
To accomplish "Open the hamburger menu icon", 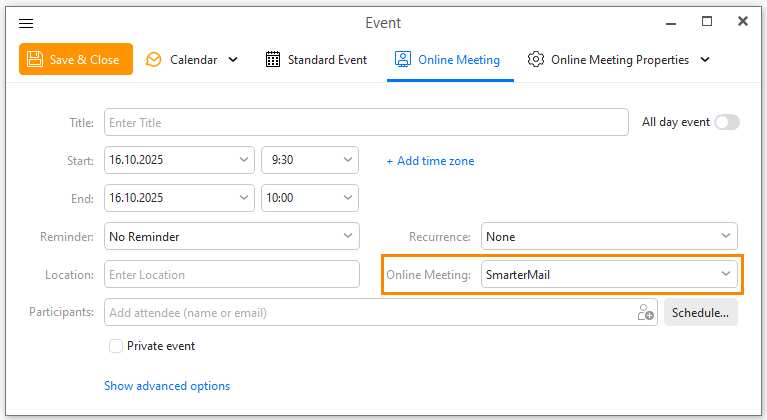I will click(26, 22).
